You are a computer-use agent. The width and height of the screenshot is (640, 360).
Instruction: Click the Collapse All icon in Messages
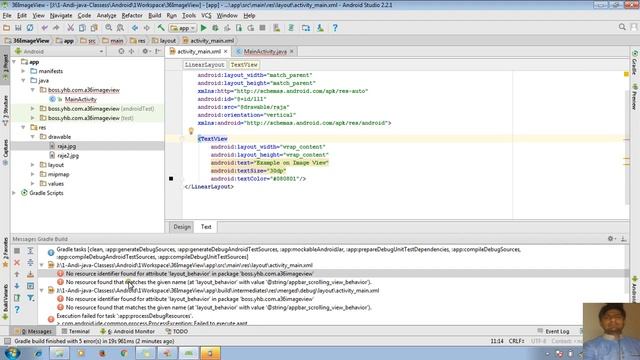click(30, 262)
